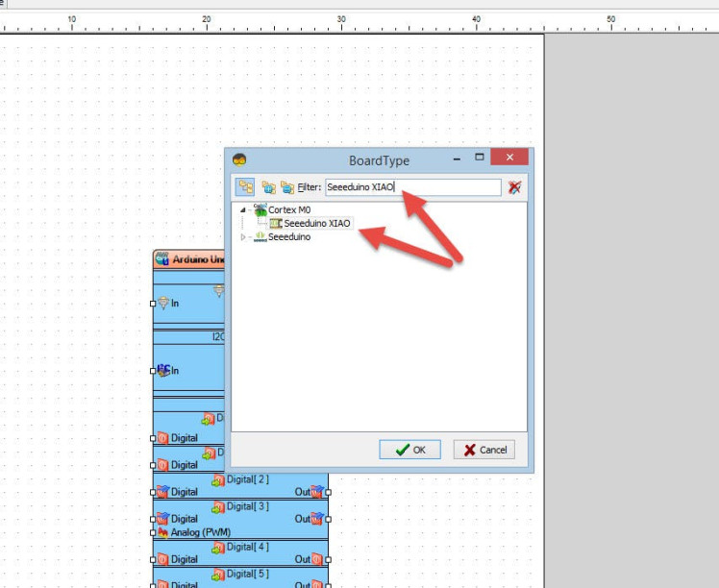This screenshot has height=588, width=719.
Task: Click the Digital[ 4 ] Digital input icon
Action: point(163,559)
